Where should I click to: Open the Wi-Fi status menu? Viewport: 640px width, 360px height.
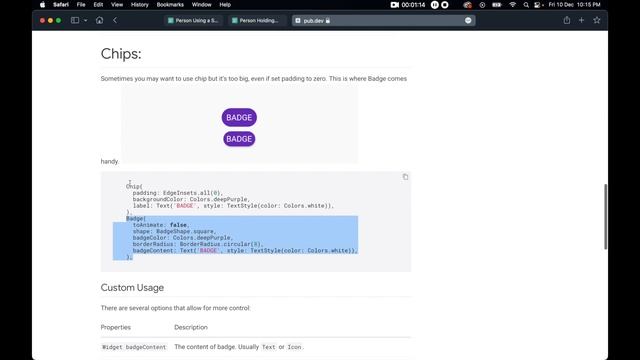(513, 5)
